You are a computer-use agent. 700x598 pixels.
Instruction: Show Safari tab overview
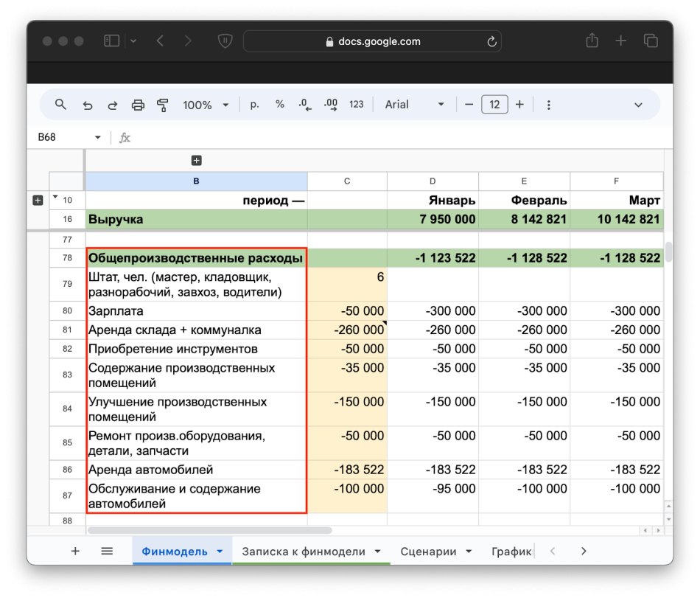coord(651,41)
